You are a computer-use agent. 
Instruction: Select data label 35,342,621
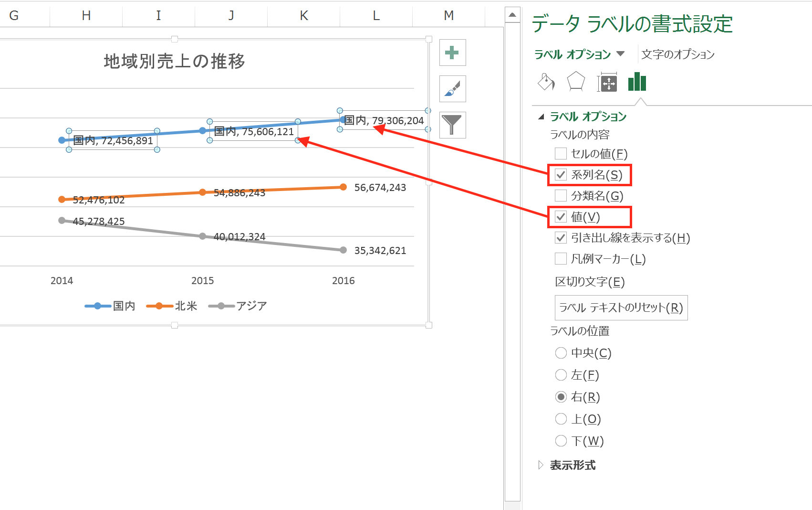[380, 251]
